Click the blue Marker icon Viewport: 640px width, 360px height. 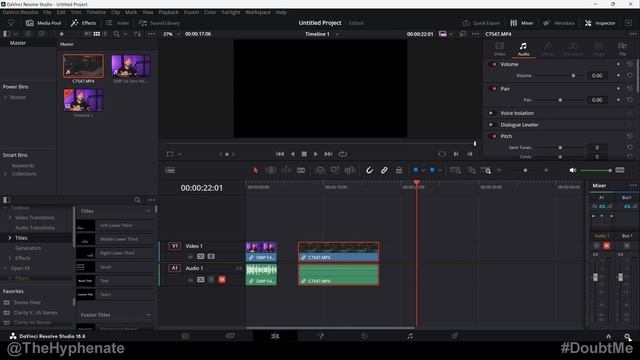(432, 170)
